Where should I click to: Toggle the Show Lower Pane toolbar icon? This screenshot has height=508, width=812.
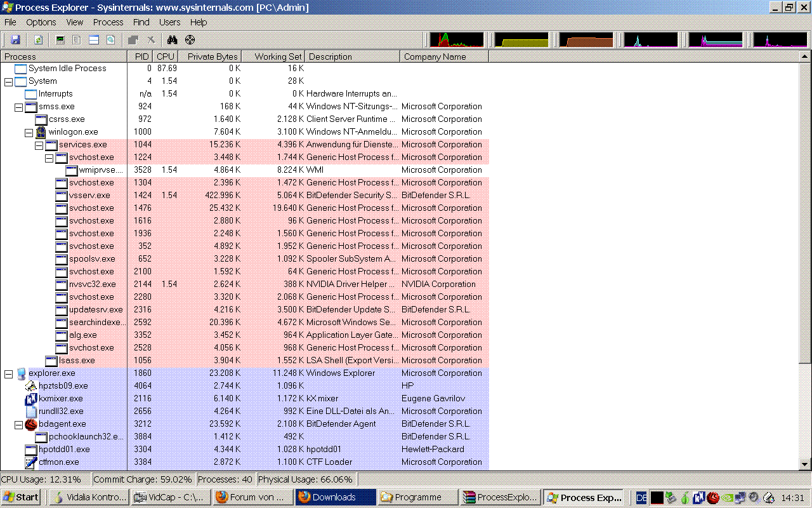94,40
